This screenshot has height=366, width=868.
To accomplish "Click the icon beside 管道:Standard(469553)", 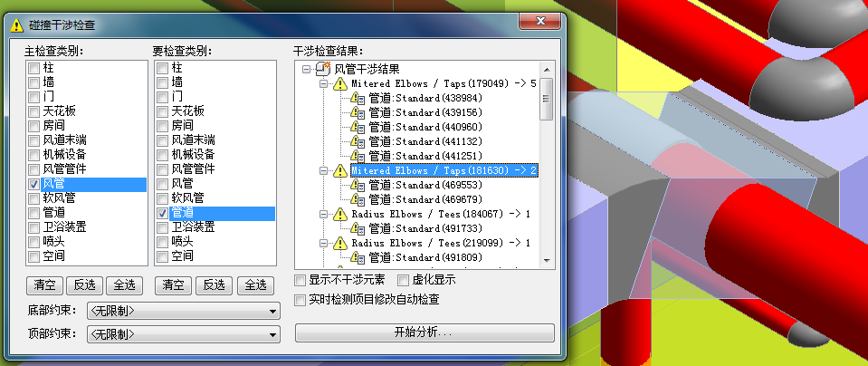I will click(357, 185).
